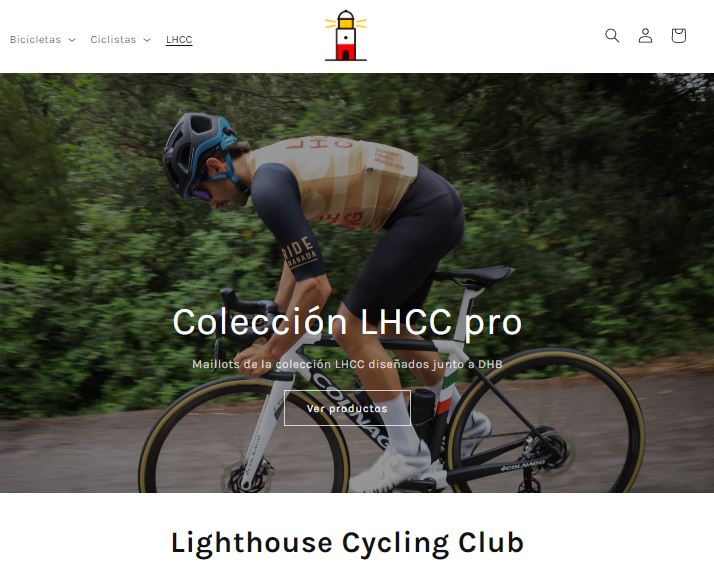Expand the Bicicletas chevron arrow
Image resolution: width=714 pixels, height=576 pixels.
click(72, 40)
